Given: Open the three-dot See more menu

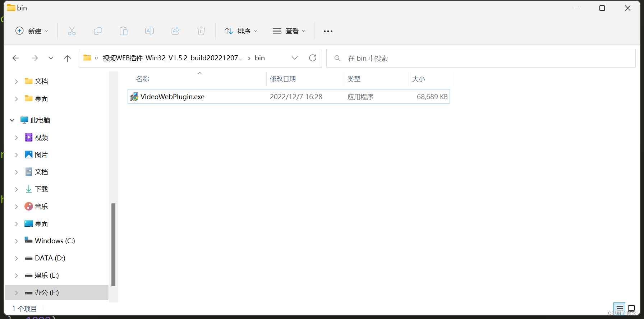Looking at the screenshot, I should (328, 31).
